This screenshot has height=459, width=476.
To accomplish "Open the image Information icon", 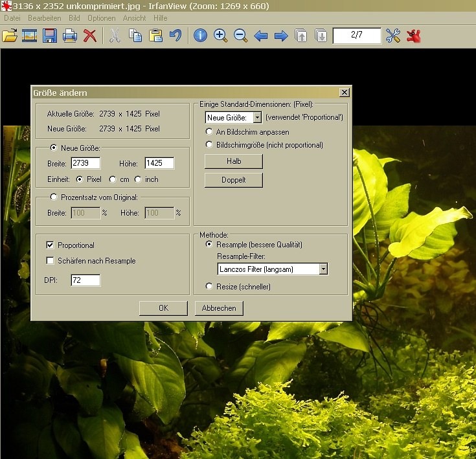I will click(200, 36).
